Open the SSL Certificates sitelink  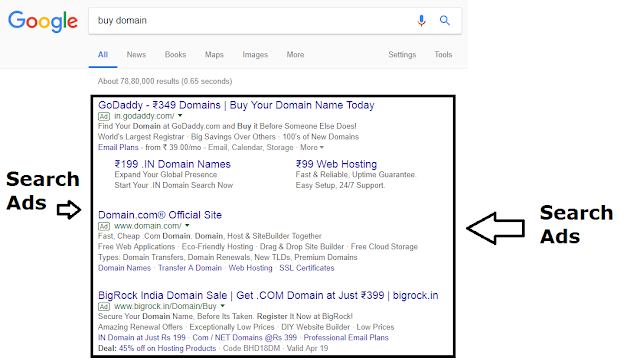point(307,268)
